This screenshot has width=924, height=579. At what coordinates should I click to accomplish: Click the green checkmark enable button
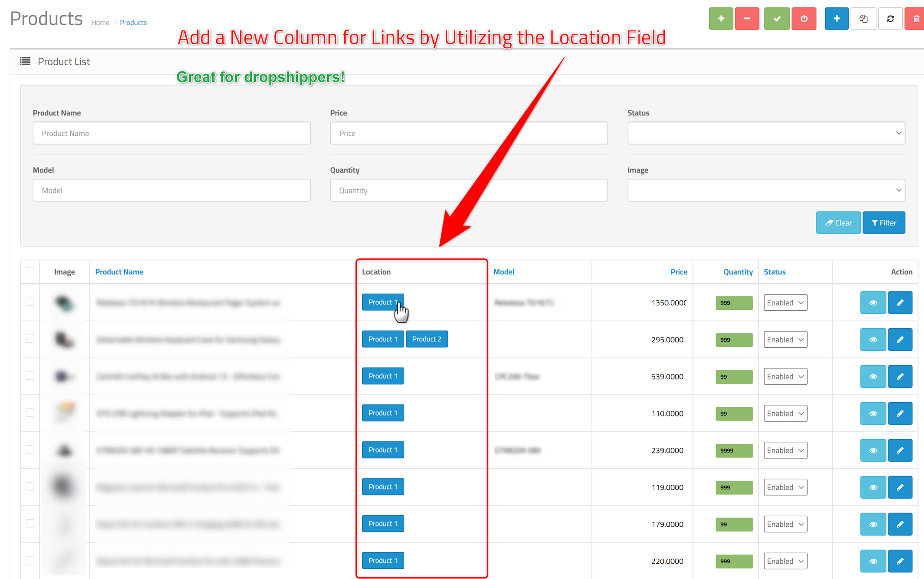777,19
